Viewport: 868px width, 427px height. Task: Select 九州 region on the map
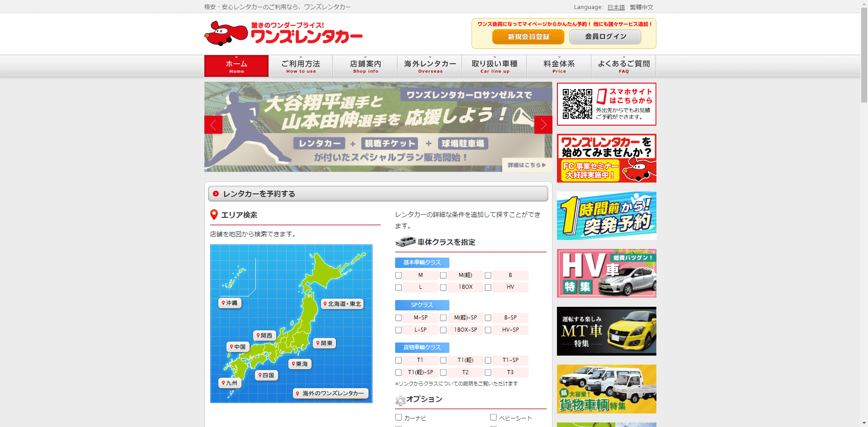point(230,383)
